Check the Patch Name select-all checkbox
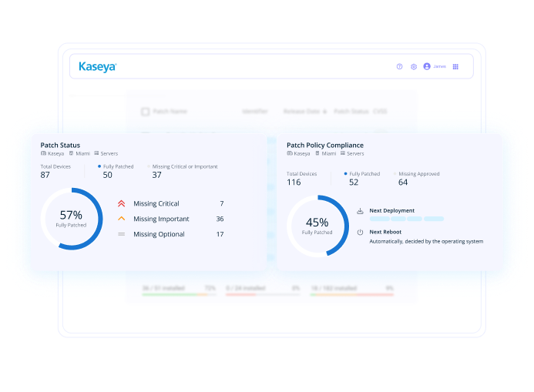This screenshot has width=534, height=392. 145,112
